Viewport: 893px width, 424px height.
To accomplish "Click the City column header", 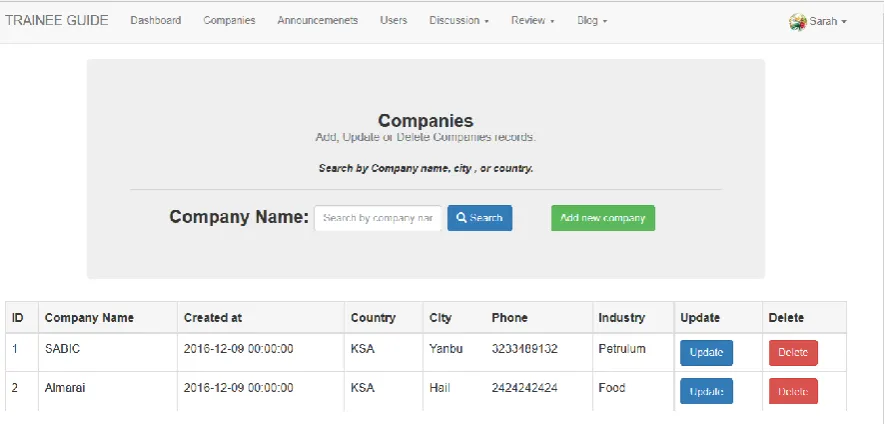I will pos(440,318).
